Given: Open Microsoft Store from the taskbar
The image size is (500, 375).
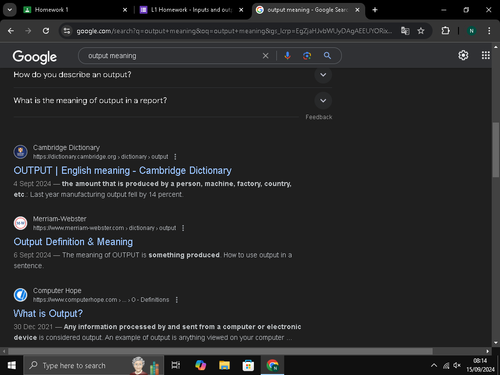Looking at the screenshot, I should coord(248,365).
